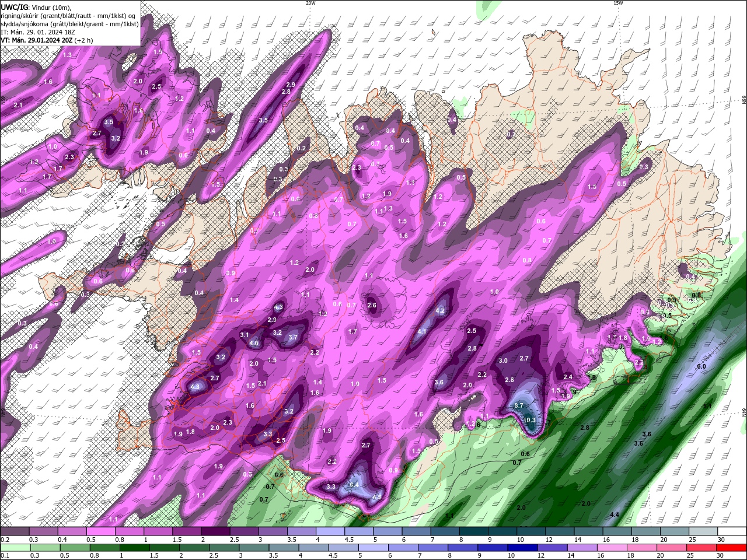Click the 'slydda/snjókoma' legend description line

click(x=69, y=24)
